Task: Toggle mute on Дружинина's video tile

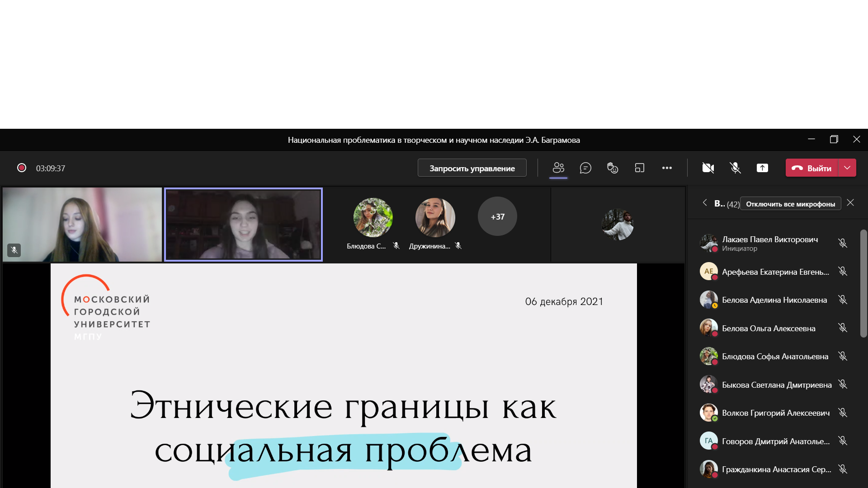Action: [458, 246]
